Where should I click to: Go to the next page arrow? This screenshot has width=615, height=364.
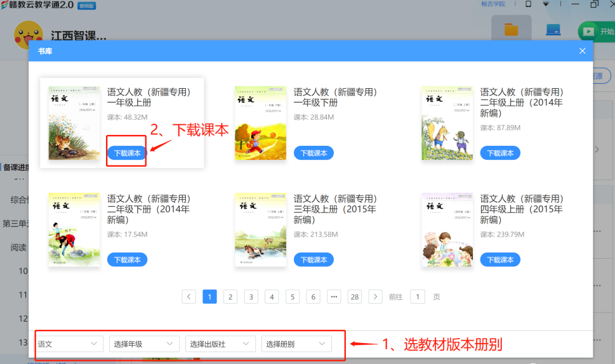click(x=375, y=297)
